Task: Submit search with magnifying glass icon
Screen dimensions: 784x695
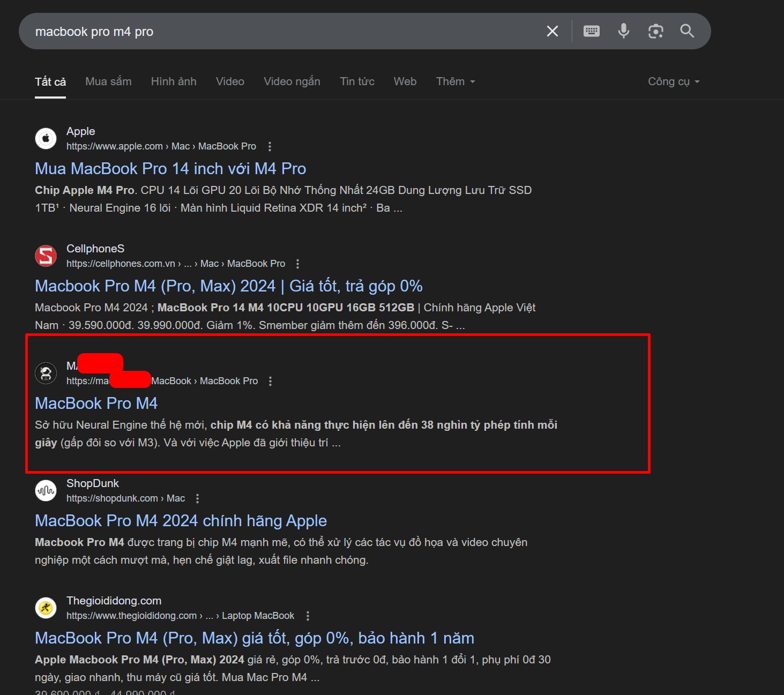Action: (x=687, y=31)
